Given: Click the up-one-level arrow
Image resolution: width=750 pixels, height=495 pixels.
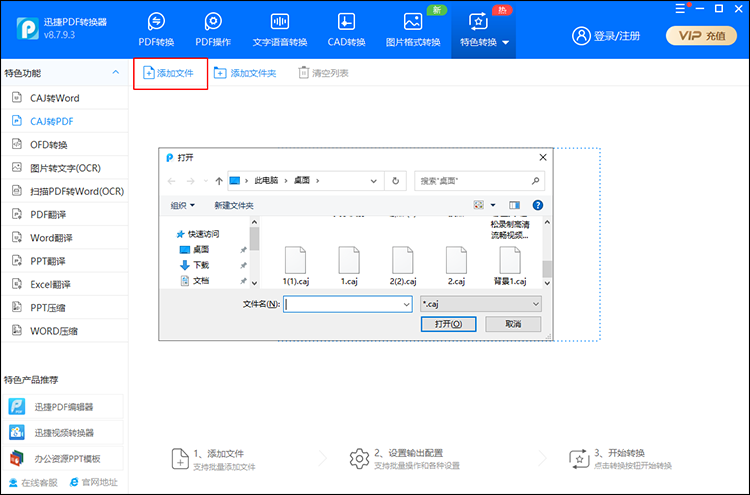Looking at the screenshot, I should click(x=219, y=181).
